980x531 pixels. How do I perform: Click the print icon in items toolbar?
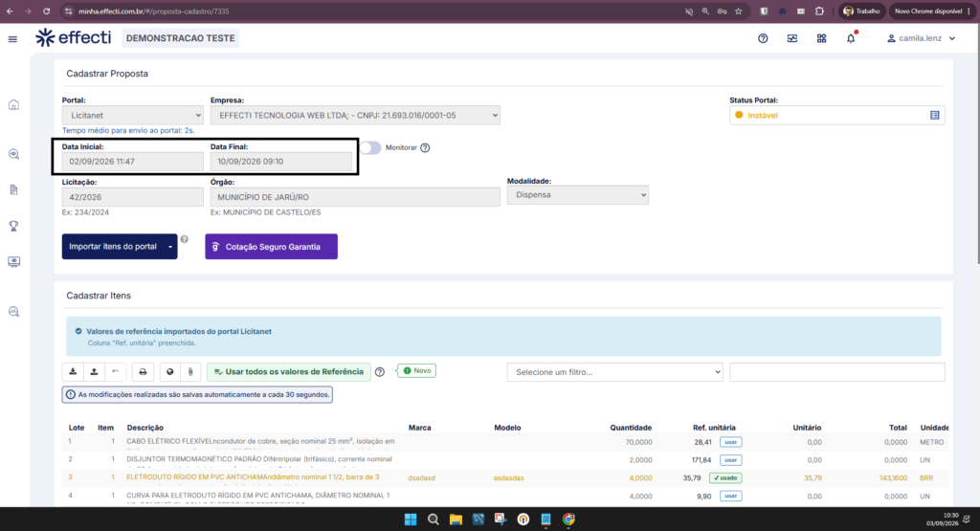[143, 371]
